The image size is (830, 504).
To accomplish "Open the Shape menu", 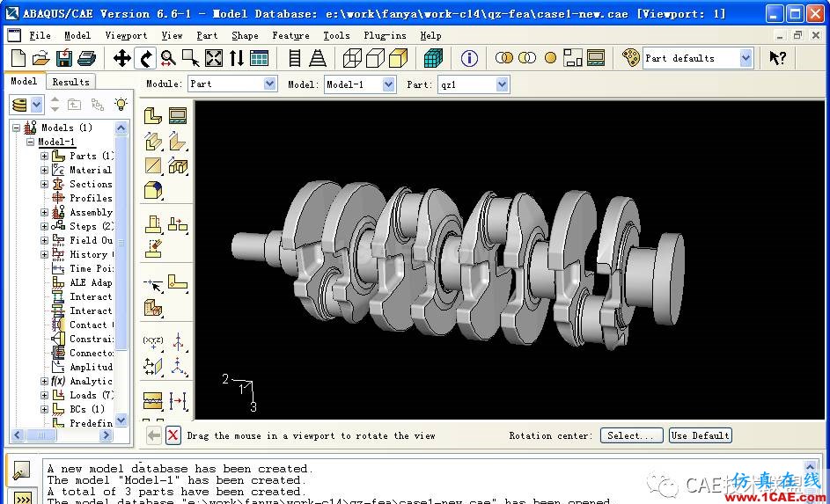I will click(245, 35).
